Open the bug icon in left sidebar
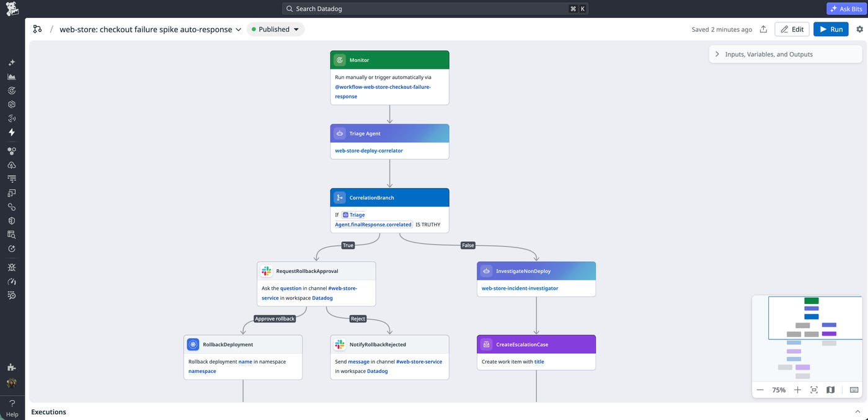Viewport: 868px width, 420px height. 12,267
